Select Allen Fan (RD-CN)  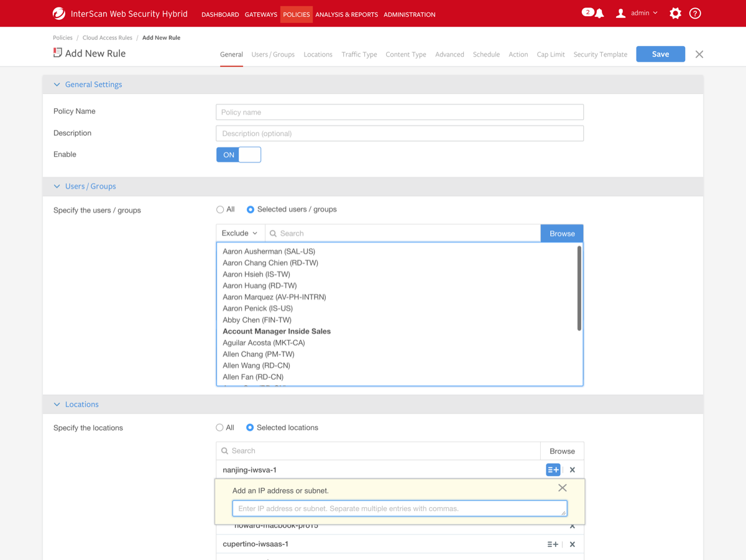click(253, 377)
